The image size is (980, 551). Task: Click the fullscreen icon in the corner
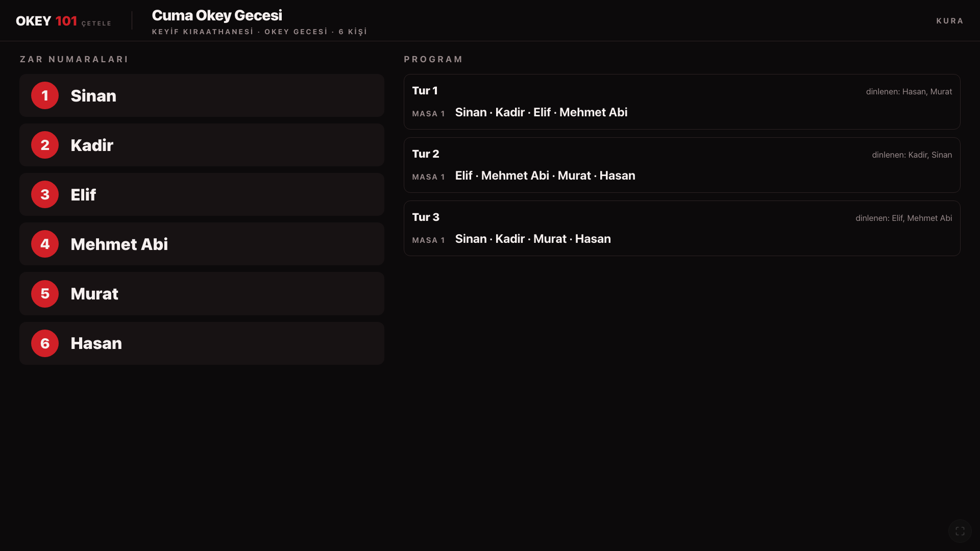tap(960, 531)
